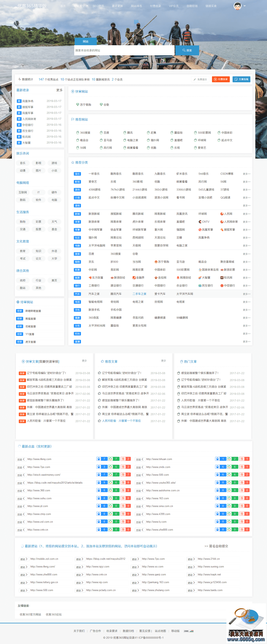Click the orange 付费快审 button

tap(221, 79)
